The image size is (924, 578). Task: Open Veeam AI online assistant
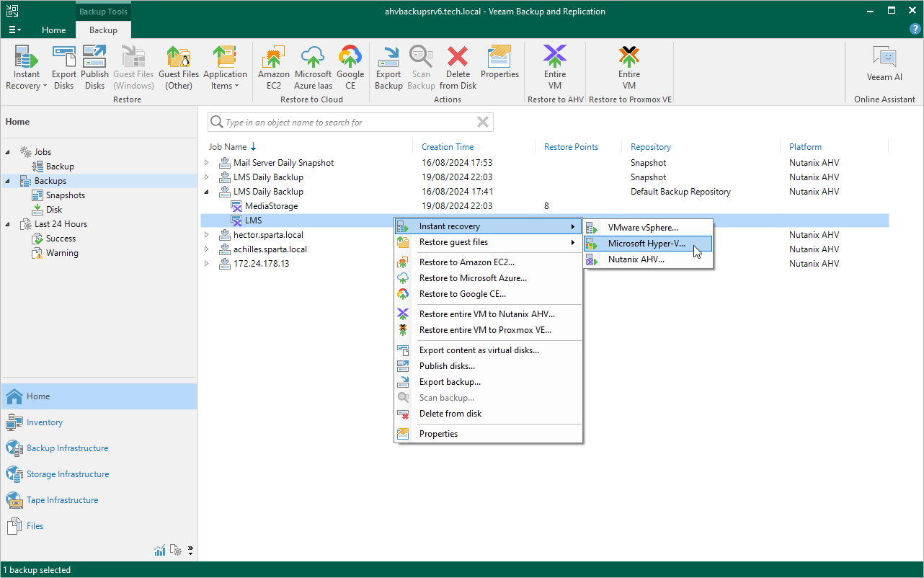point(884,63)
